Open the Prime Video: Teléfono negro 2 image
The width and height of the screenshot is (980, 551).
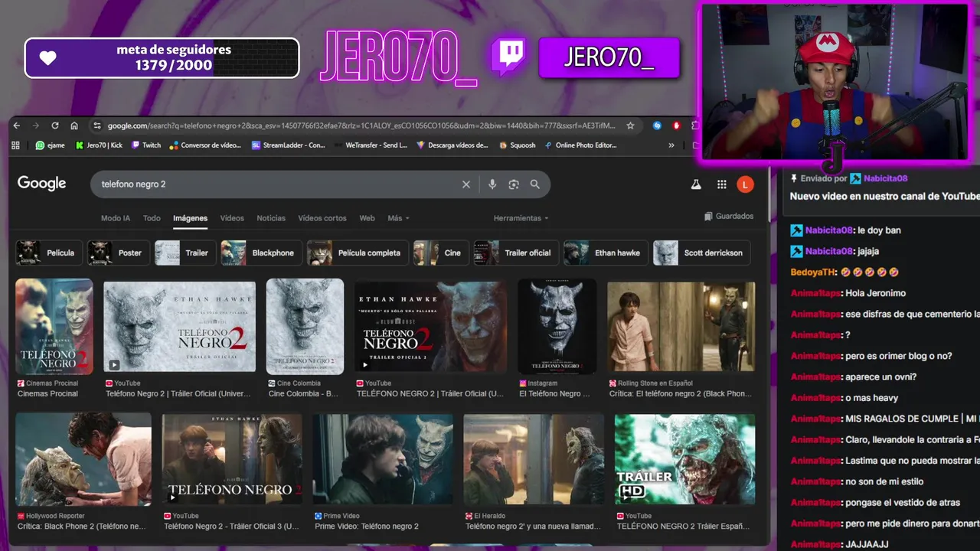[x=383, y=460]
